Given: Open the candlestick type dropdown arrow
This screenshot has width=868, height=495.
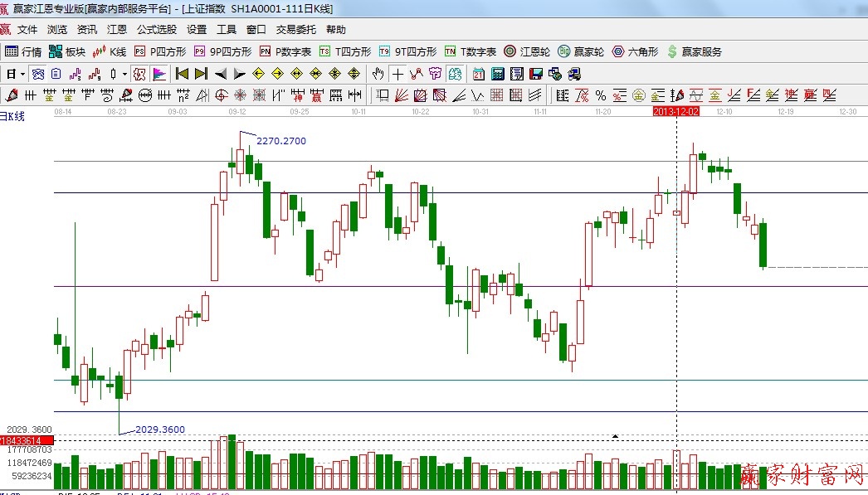Looking at the screenshot, I should (x=124, y=74).
